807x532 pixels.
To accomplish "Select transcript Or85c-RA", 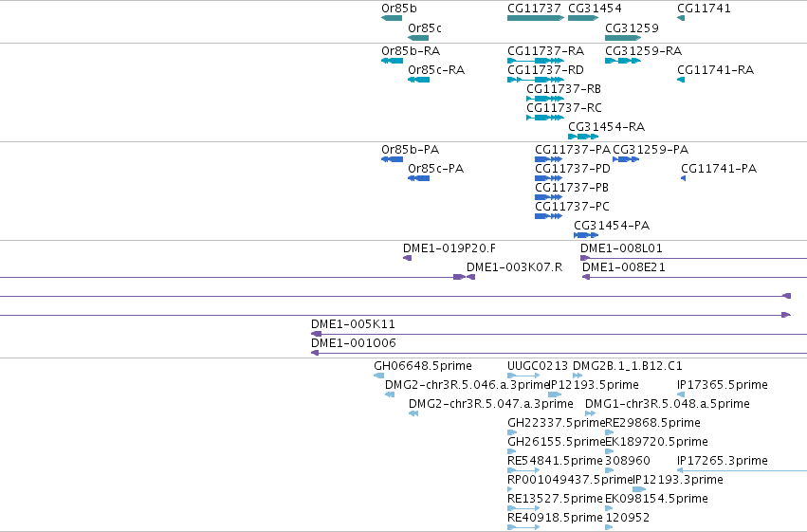I will [x=436, y=70].
